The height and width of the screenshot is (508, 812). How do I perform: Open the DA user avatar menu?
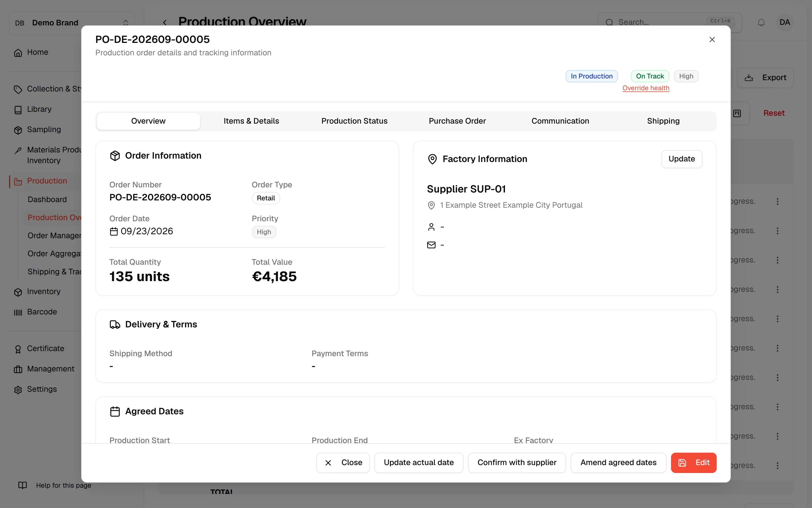pyautogui.click(x=784, y=23)
